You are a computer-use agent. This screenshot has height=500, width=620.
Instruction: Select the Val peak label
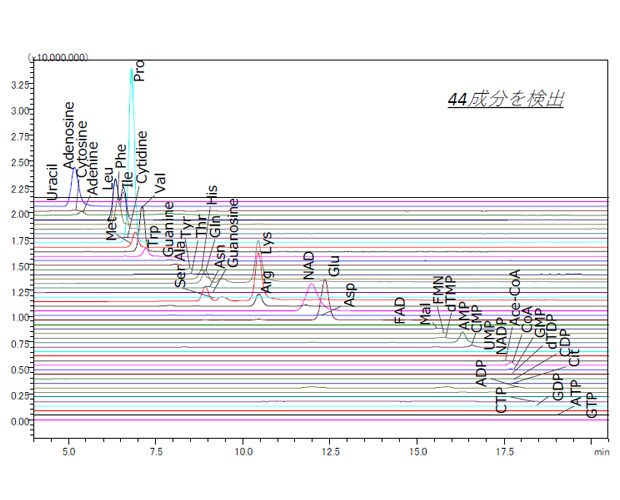[160, 186]
